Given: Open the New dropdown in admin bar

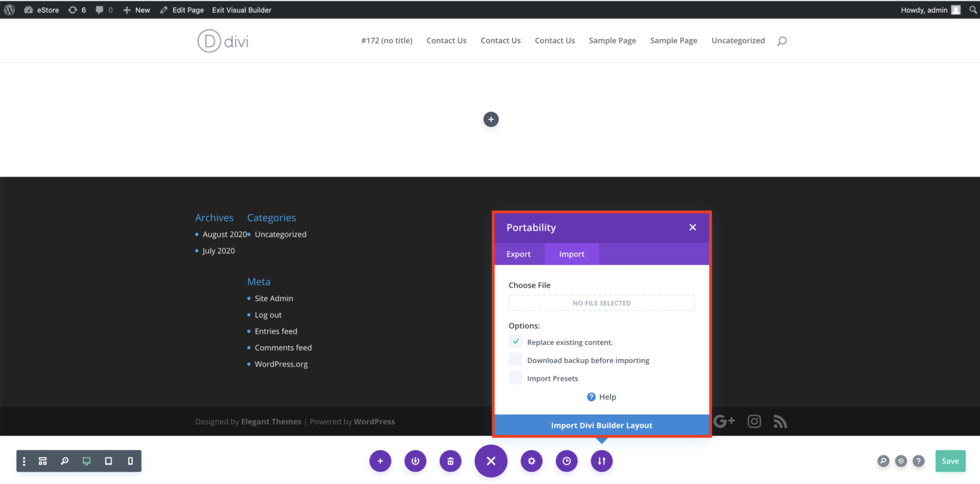Looking at the screenshot, I should 137,10.
